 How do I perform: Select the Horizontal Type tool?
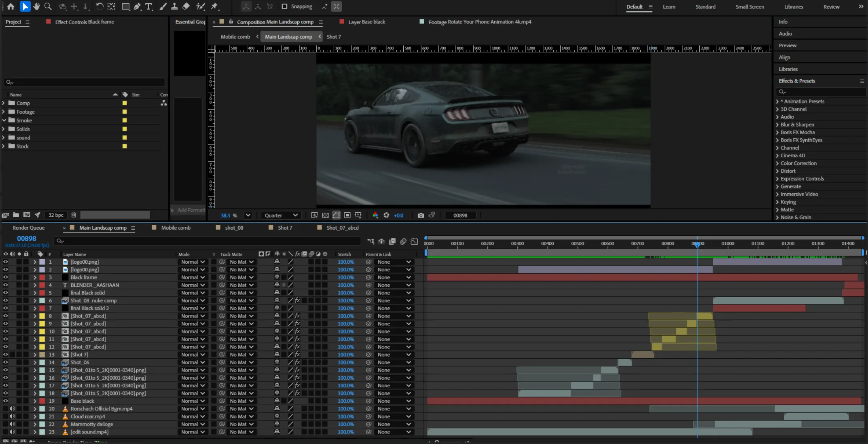coord(148,6)
